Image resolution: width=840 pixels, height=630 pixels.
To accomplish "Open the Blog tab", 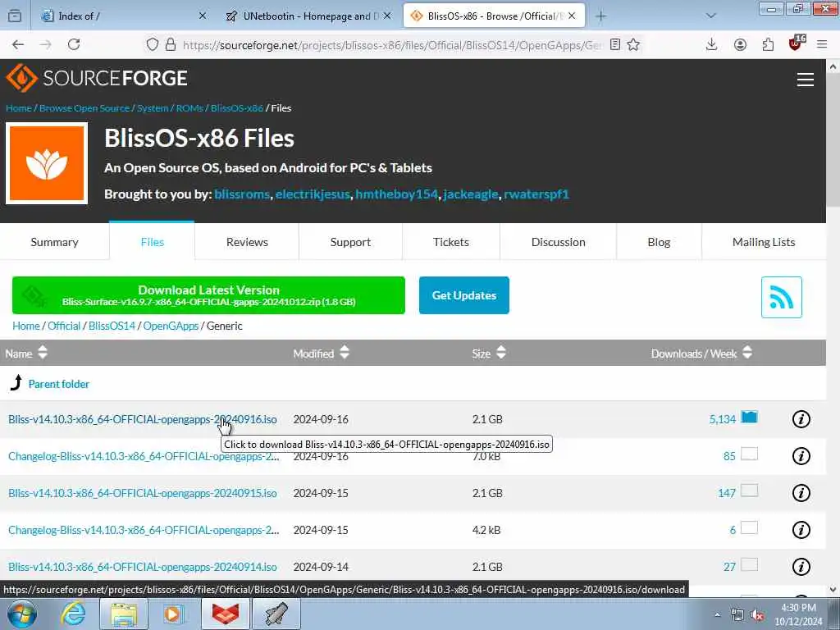I will [x=659, y=242].
